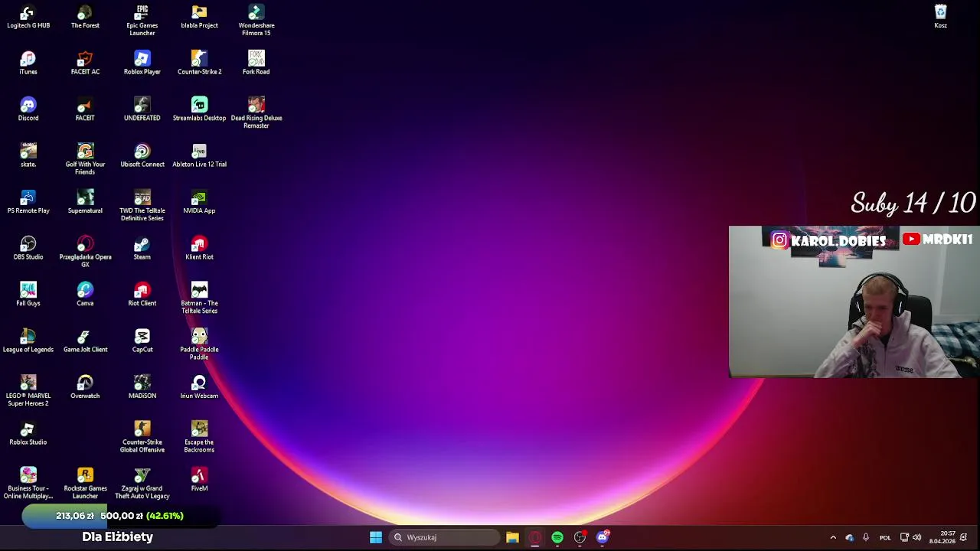Click the Wyszukaj taskbar search box

[445, 537]
